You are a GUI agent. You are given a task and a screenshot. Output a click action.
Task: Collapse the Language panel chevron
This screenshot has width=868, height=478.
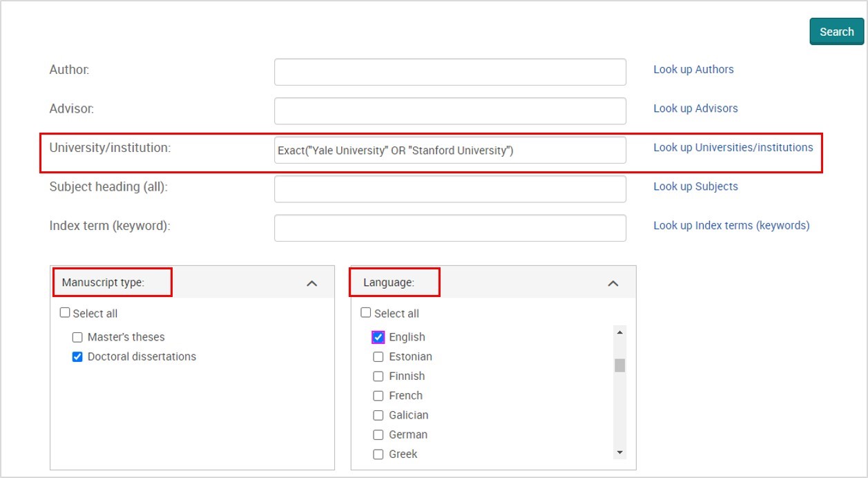click(613, 283)
